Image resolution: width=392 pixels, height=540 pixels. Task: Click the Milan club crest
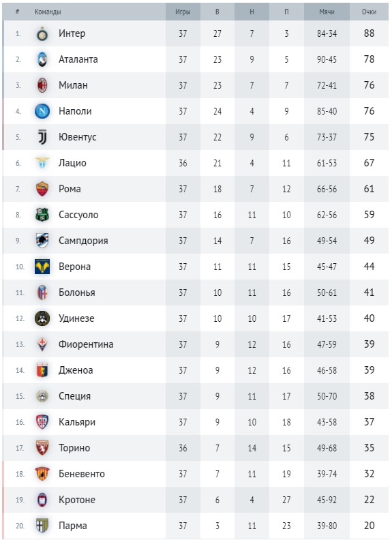pyautogui.click(x=42, y=85)
